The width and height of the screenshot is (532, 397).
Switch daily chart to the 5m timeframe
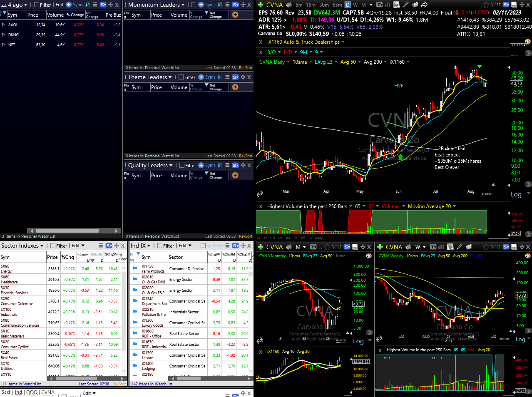299,5
